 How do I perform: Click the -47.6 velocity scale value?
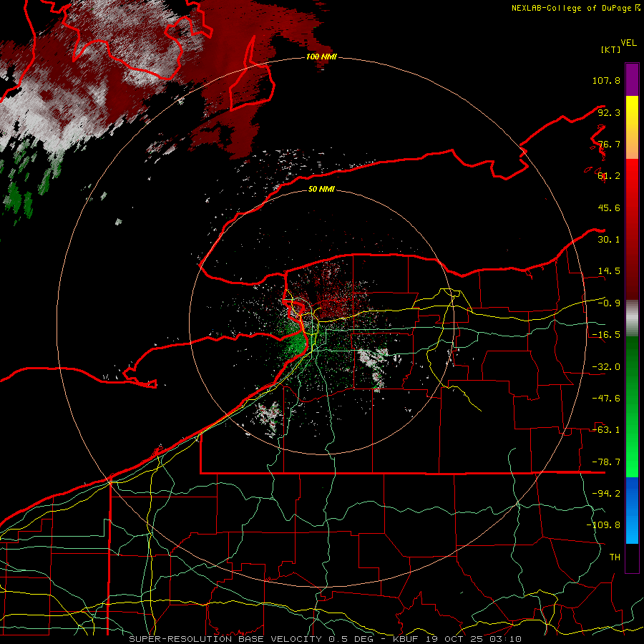(x=606, y=399)
